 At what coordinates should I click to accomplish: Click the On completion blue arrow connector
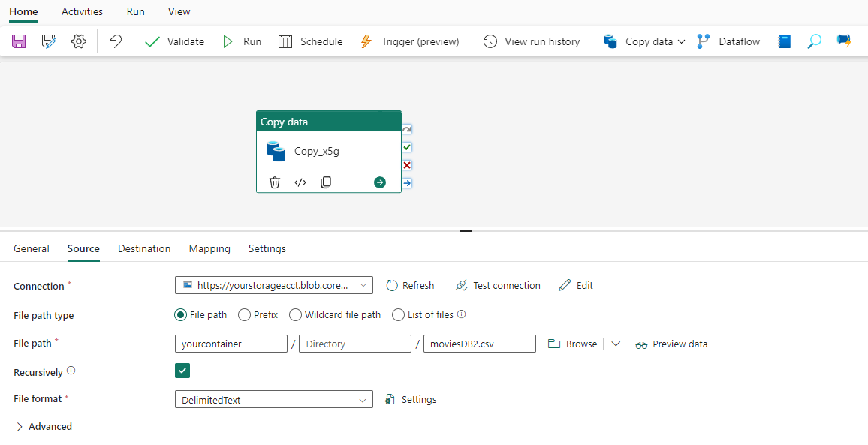coord(407,182)
